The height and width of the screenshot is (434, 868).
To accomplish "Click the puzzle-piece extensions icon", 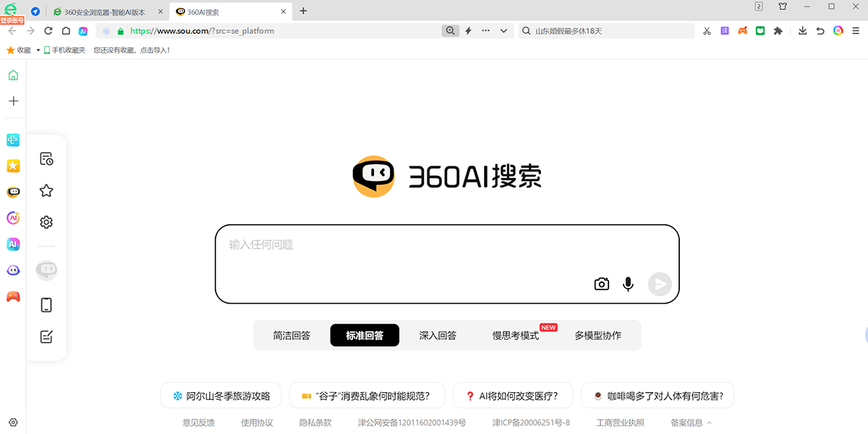I will (778, 30).
